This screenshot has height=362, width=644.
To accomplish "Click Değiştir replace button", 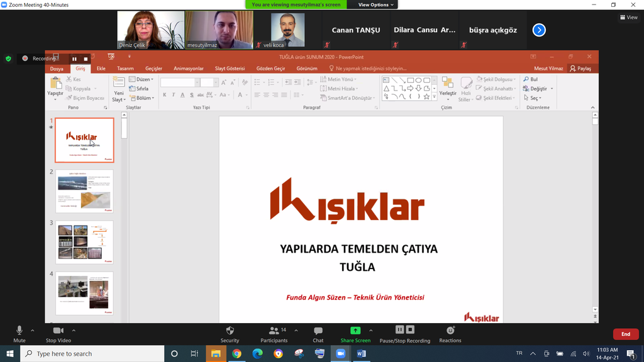I will (536, 89).
